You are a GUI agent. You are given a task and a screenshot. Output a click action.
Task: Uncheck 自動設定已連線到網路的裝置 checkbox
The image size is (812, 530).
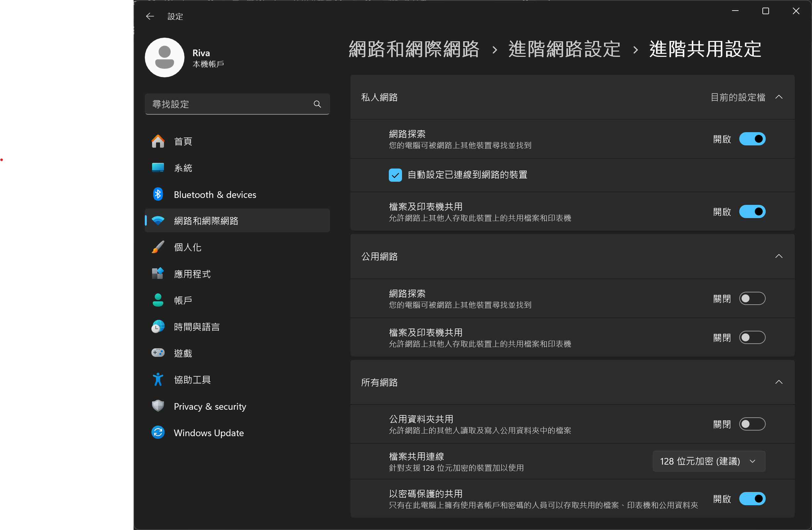click(x=395, y=175)
